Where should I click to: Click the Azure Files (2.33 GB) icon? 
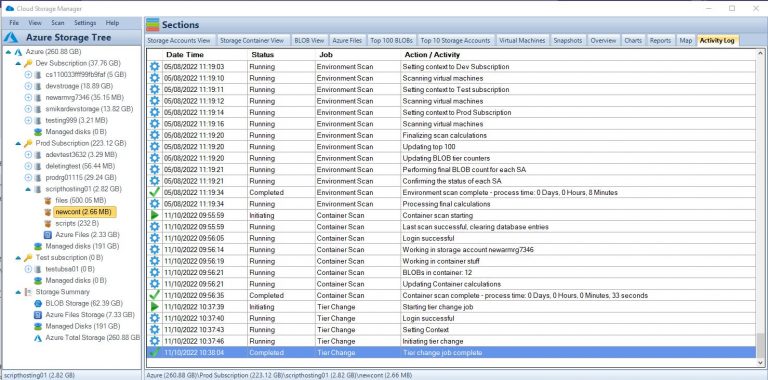click(x=48, y=235)
